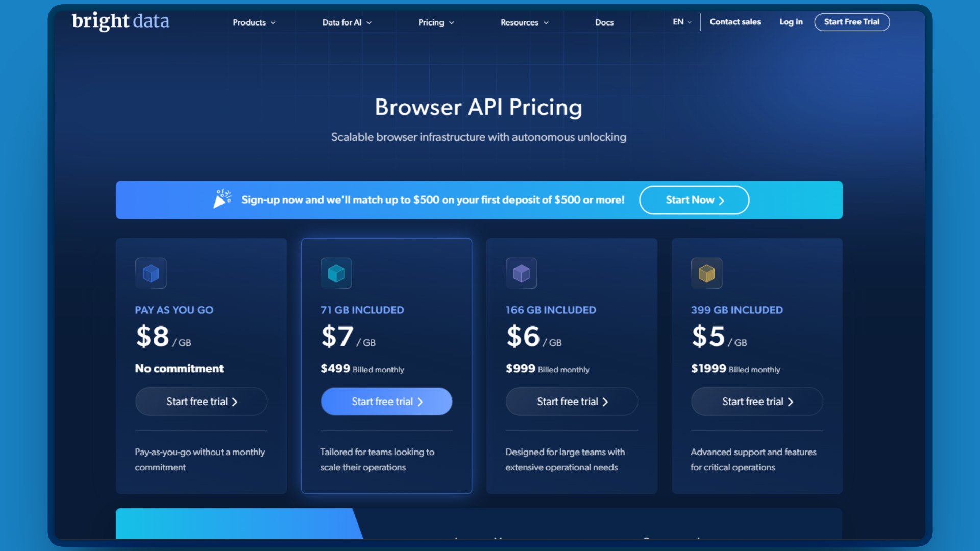Click the purple cube icon on 166 GB plan
Viewport: 980px width, 551px height.
(x=521, y=273)
